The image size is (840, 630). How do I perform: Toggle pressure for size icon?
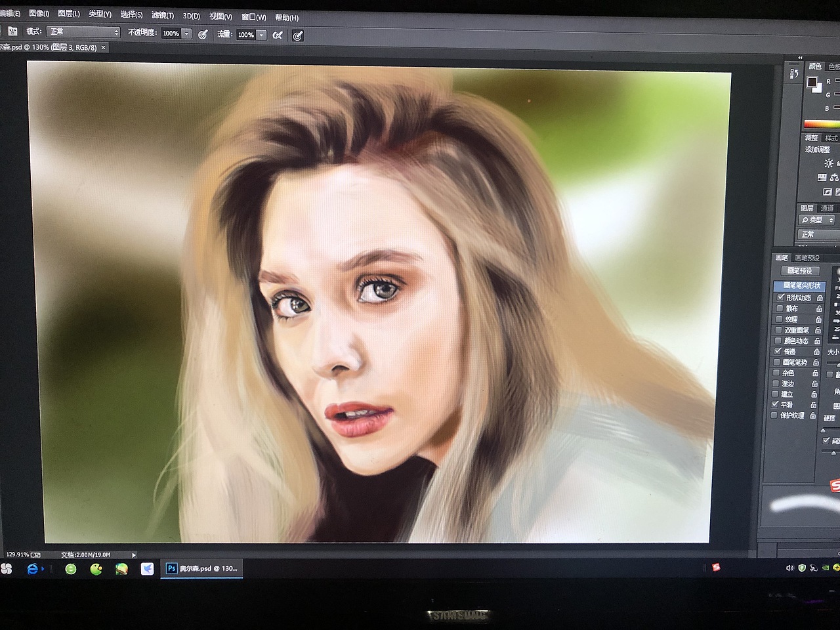coord(298,35)
